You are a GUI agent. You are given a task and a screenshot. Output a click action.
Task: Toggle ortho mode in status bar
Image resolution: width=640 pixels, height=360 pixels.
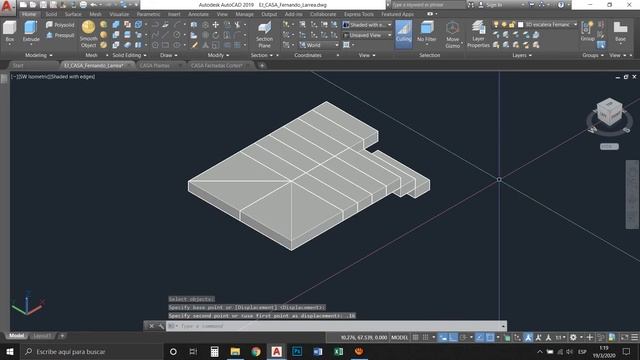click(x=453, y=338)
